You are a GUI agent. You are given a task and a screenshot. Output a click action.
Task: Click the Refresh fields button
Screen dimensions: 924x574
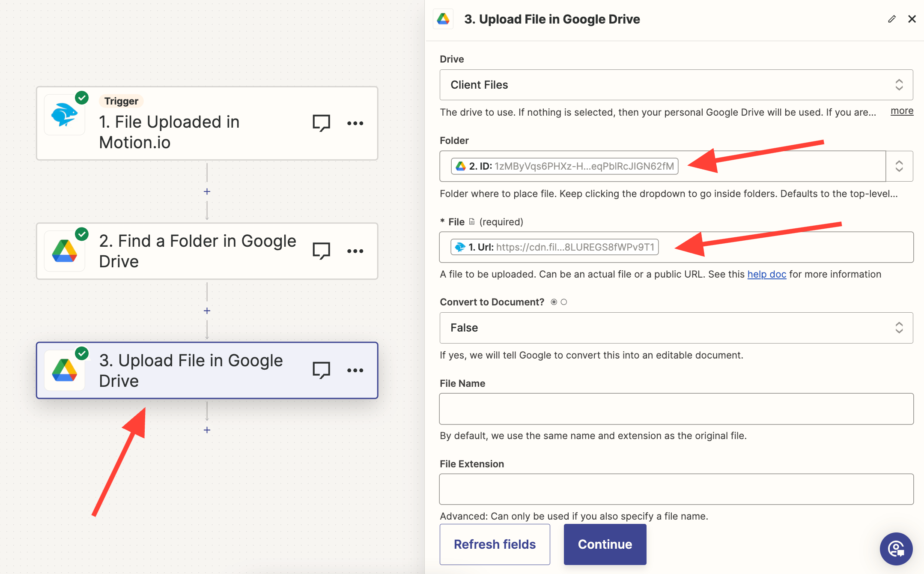pos(495,544)
